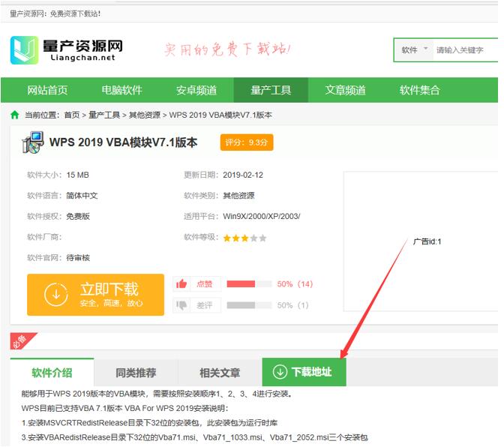Click the download icon in 下载地址 tab
Viewport: 504px width, 447px height.
(280, 372)
